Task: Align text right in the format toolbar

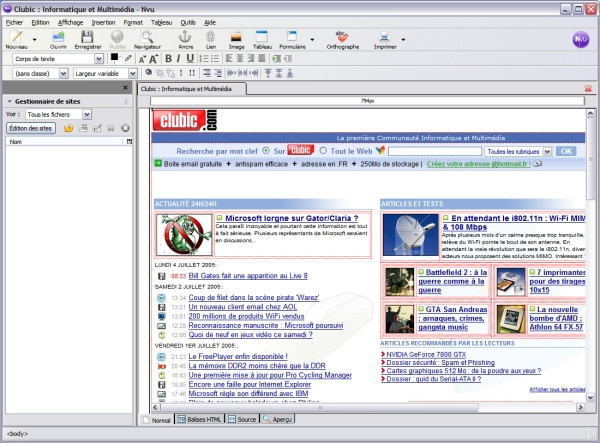Action: pos(251,59)
